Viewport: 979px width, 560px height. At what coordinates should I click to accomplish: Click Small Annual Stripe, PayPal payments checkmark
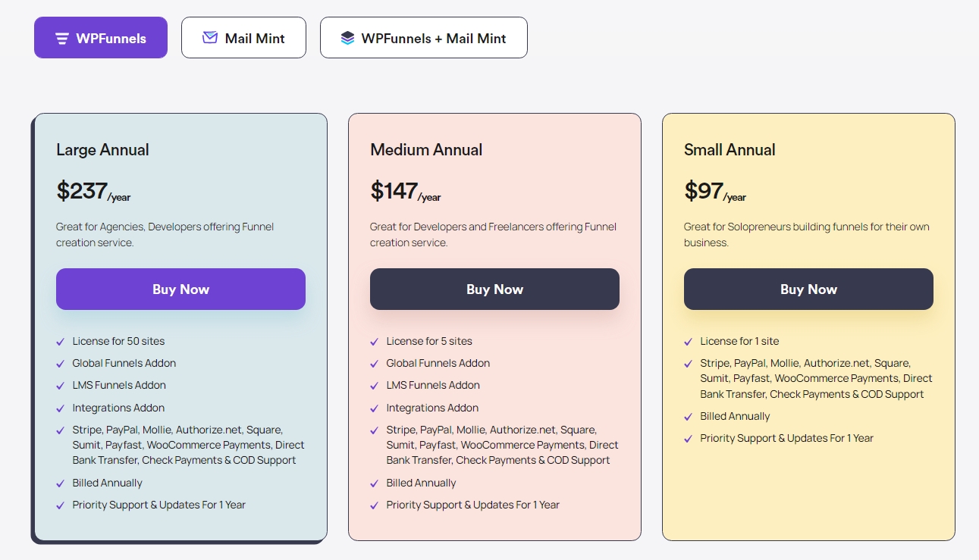tap(689, 364)
